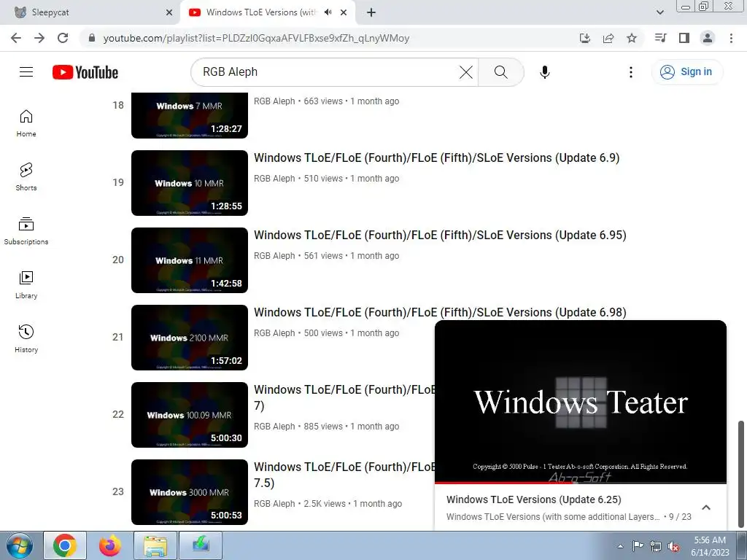The height and width of the screenshot is (560, 747).
Task: Open Action Center flag tray icon
Action: pyautogui.click(x=638, y=546)
